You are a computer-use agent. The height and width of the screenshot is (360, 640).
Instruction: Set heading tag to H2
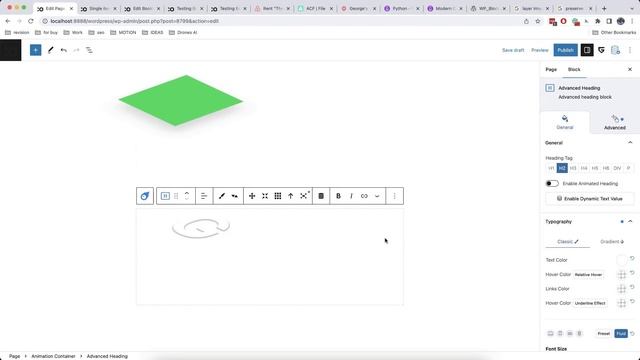(562, 168)
